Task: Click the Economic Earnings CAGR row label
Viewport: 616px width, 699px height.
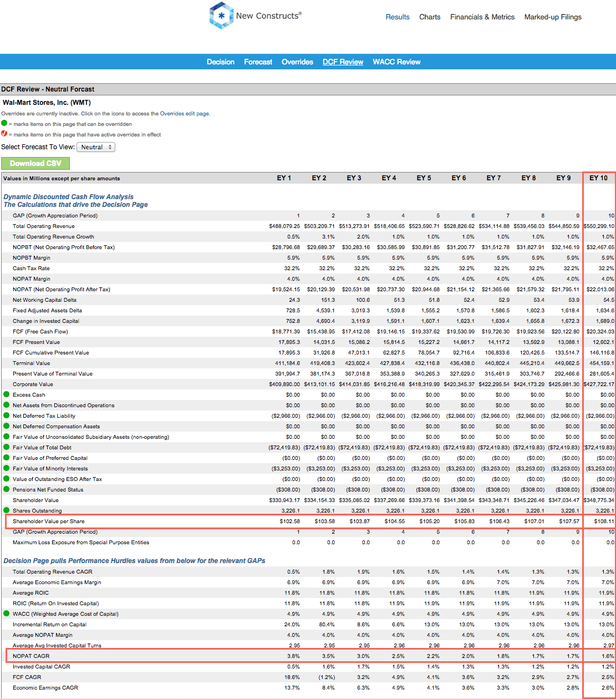Action: click(45, 688)
